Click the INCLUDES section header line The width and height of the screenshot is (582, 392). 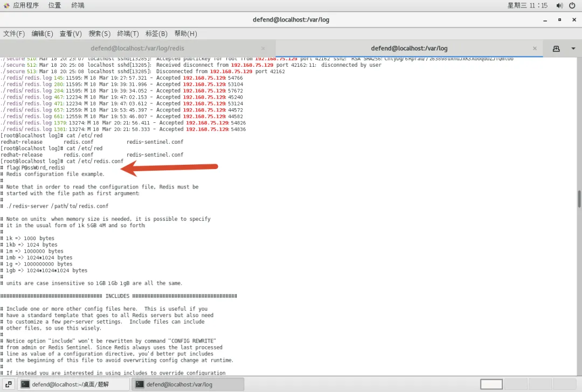[119, 296]
